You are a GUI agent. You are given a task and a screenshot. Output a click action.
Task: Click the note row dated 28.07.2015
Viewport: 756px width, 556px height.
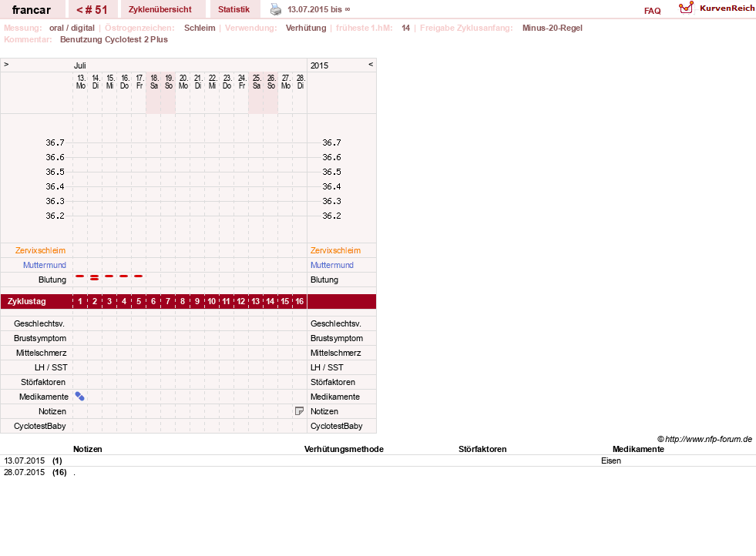(x=378, y=472)
